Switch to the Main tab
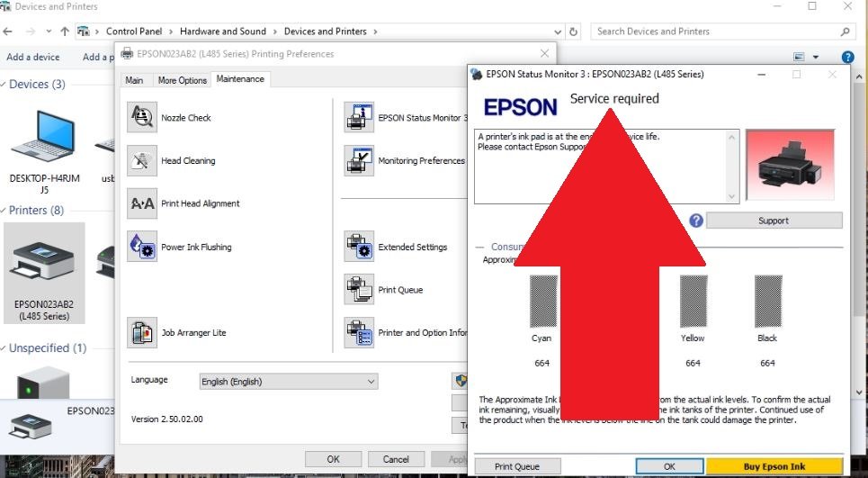Viewport: 868px width, 478px height. 134,80
